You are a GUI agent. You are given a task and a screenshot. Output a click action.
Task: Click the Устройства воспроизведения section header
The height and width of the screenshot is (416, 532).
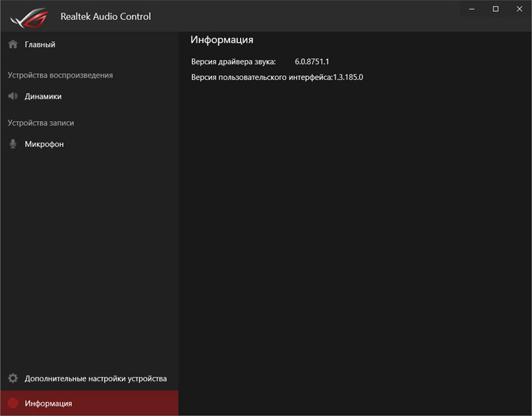pos(60,75)
